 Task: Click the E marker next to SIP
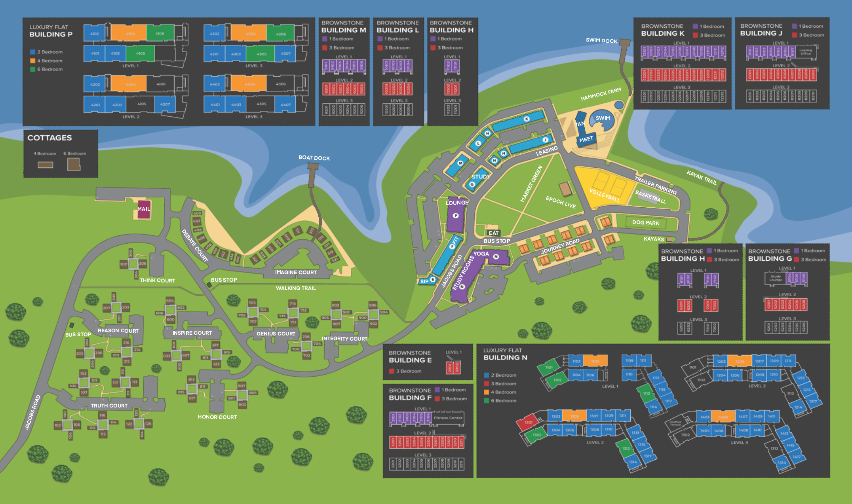(433, 279)
